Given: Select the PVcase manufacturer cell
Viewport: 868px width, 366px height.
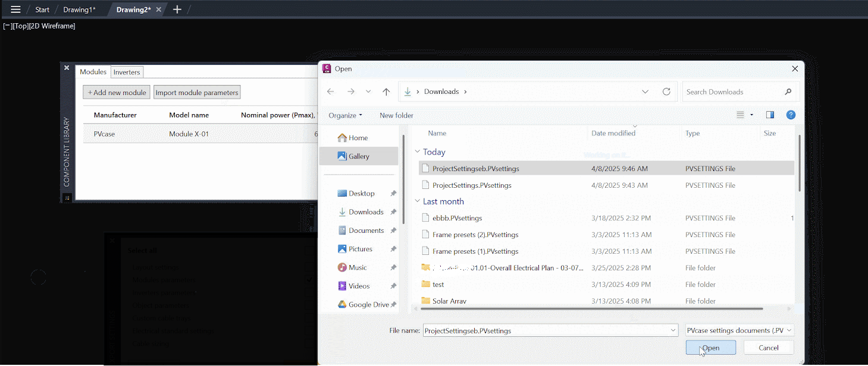Looking at the screenshot, I should click(x=104, y=134).
